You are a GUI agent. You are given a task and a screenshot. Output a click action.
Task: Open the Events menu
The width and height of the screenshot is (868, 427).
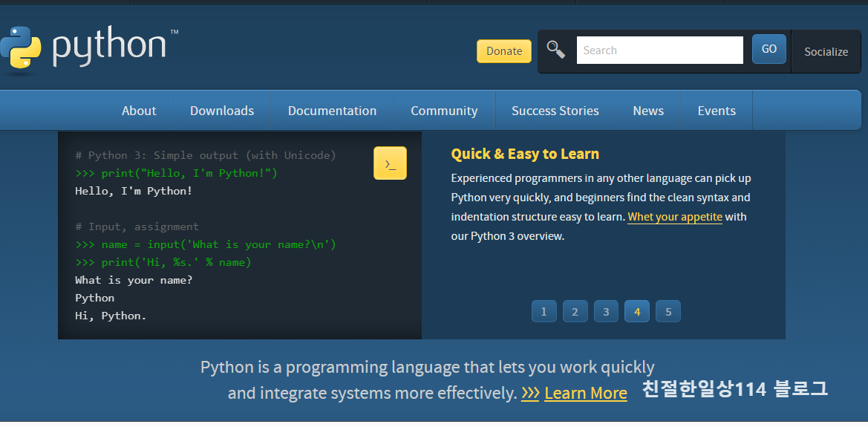tap(717, 111)
